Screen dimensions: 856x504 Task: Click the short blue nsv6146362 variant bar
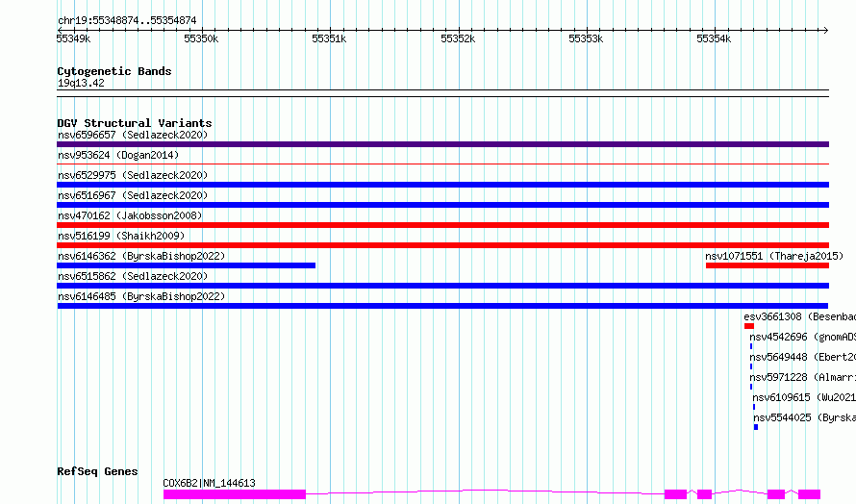(187, 265)
